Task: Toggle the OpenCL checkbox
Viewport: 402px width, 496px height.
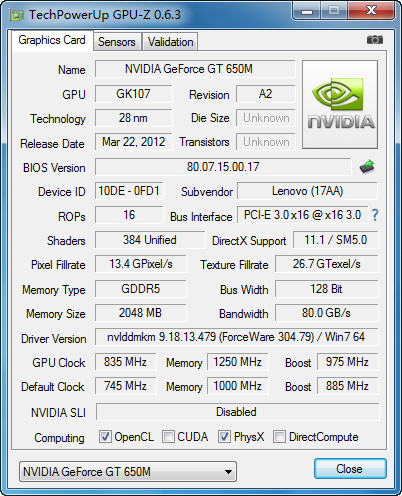Action: click(x=105, y=436)
